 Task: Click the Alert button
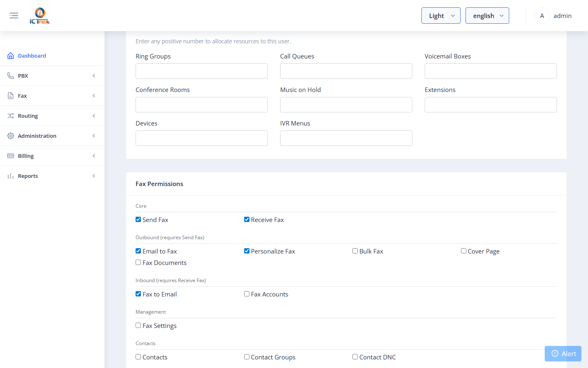[x=563, y=354]
